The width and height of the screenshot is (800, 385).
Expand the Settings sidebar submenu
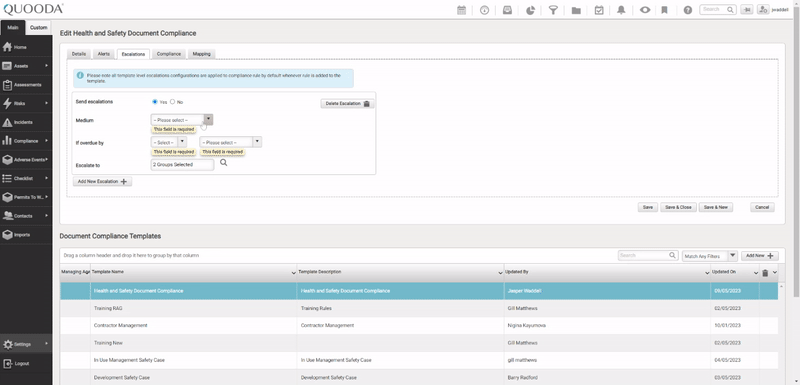[x=46, y=344]
